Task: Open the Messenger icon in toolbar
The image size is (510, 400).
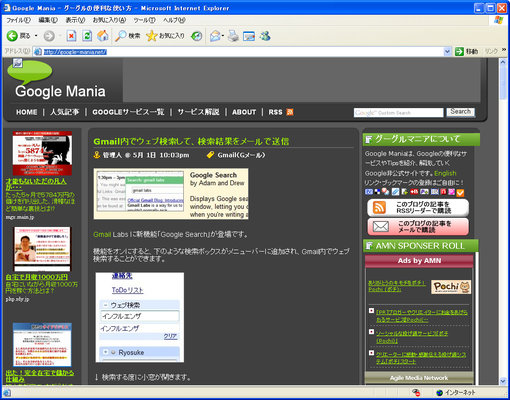Action: (x=265, y=36)
